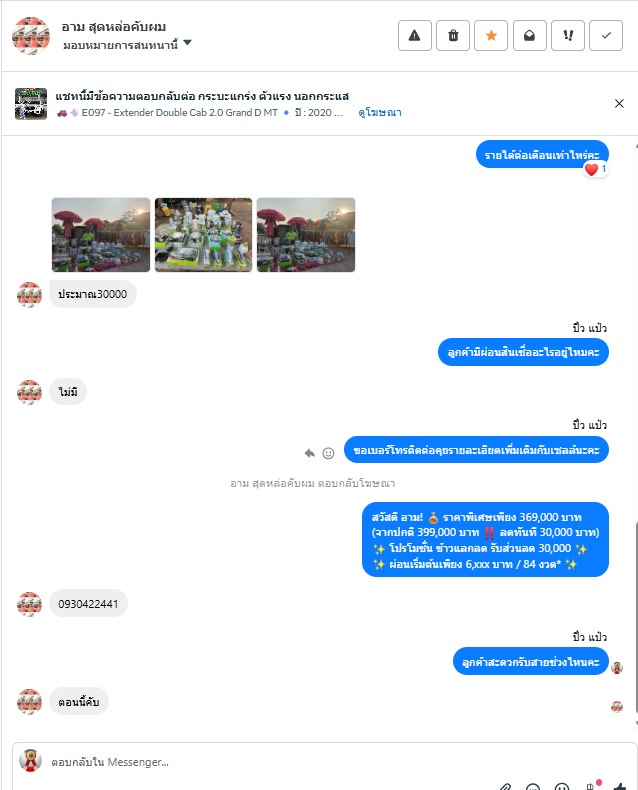Open the first market stall photo
Viewport: 638px width, 790px height.
click(101, 235)
